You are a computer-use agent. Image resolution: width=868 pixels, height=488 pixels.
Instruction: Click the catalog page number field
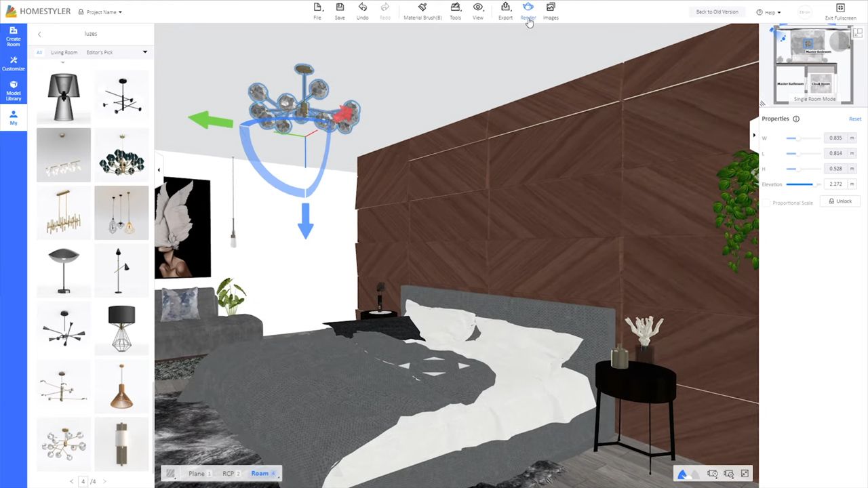pos(83,481)
